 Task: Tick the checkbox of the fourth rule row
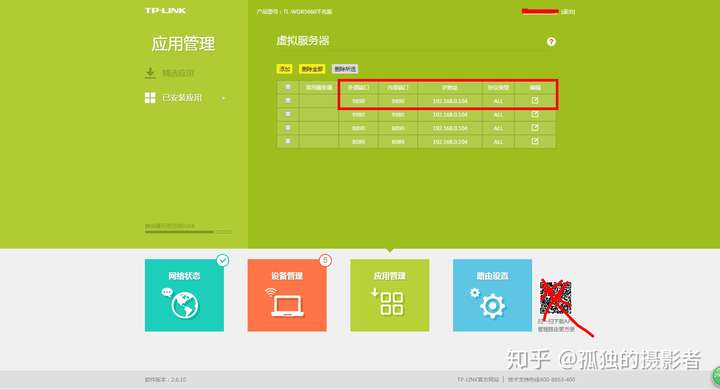coord(288,141)
